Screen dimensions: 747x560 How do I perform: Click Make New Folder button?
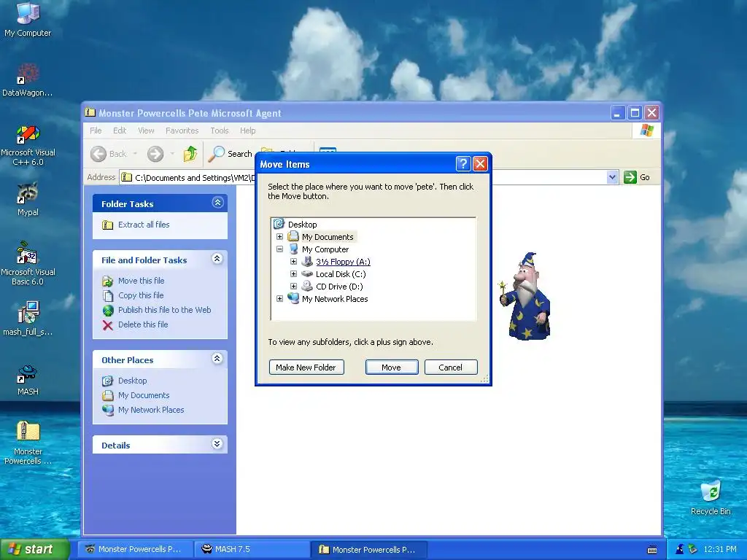pyautogui.click(x=306, y=367)
